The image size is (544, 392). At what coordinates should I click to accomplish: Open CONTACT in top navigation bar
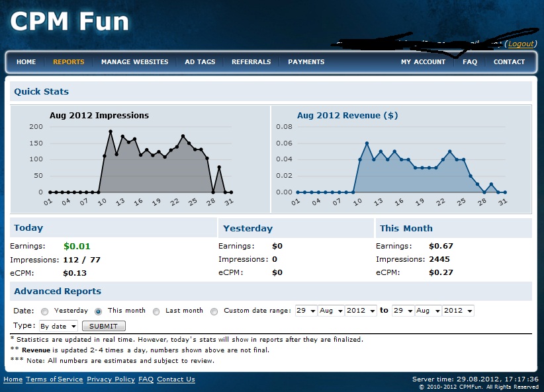[509, 61]
